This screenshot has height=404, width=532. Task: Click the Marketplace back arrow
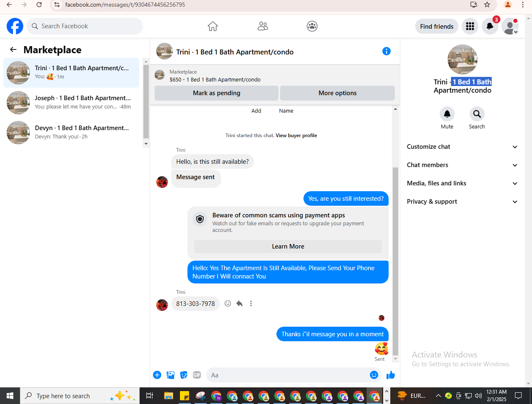[x=13, y=50]
